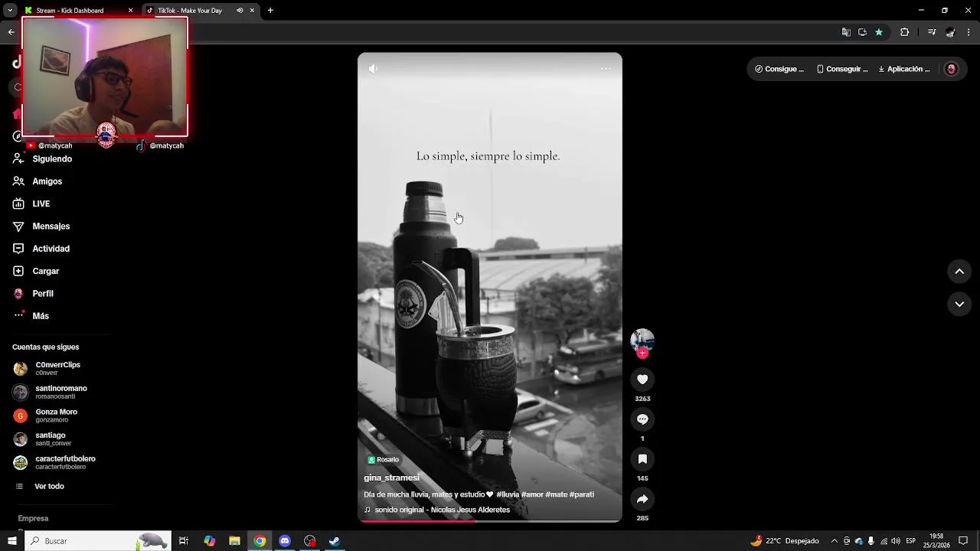Open the notification center icon

963,541
